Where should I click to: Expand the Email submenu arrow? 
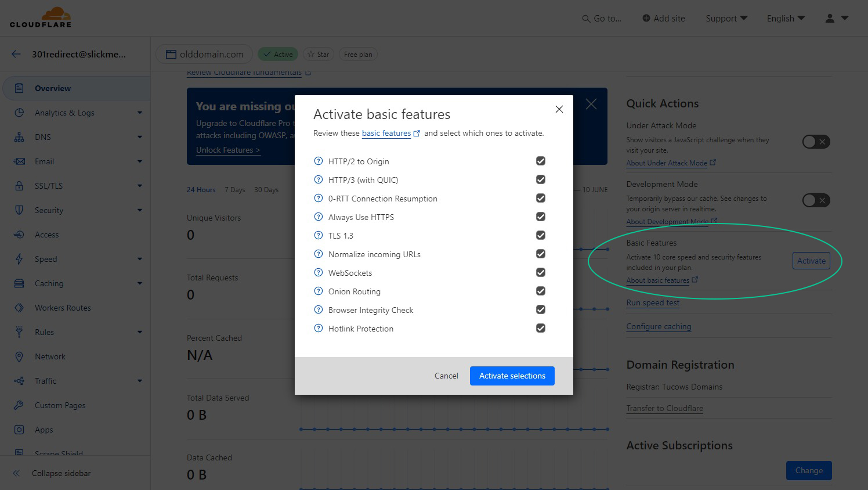pyautogui.click(x=140, y=161)
